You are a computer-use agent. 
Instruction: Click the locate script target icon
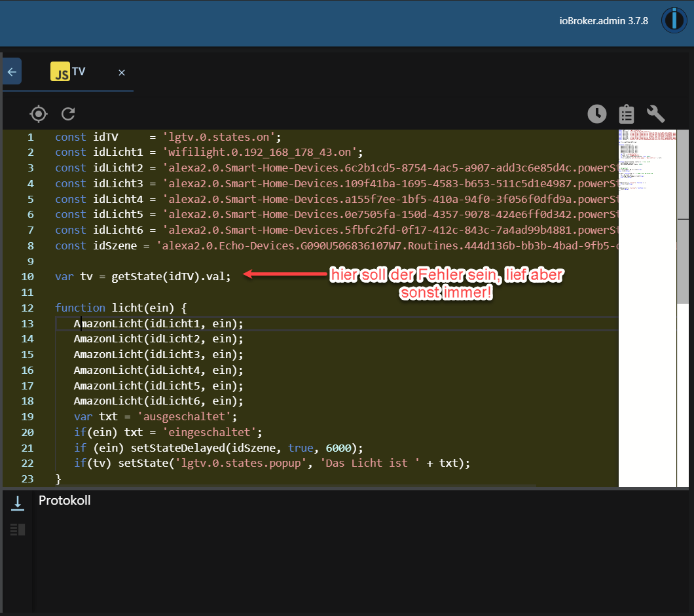point(39,114)
